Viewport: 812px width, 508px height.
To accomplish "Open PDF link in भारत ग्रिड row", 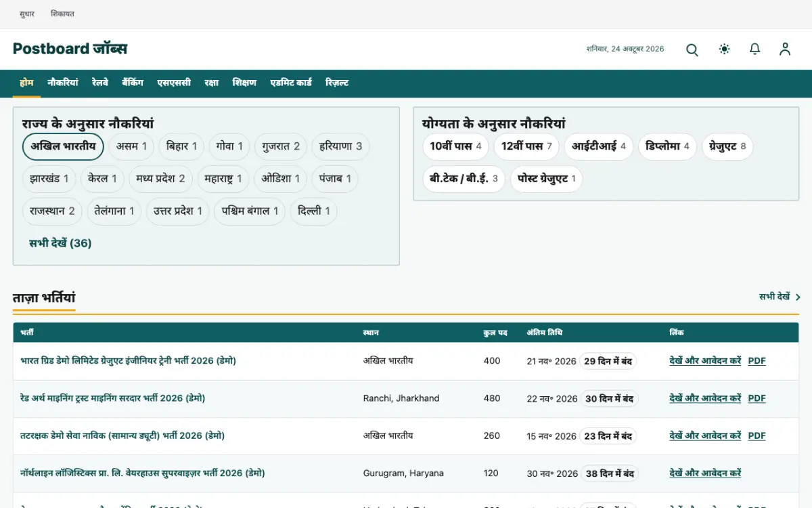I will [757, 361].
